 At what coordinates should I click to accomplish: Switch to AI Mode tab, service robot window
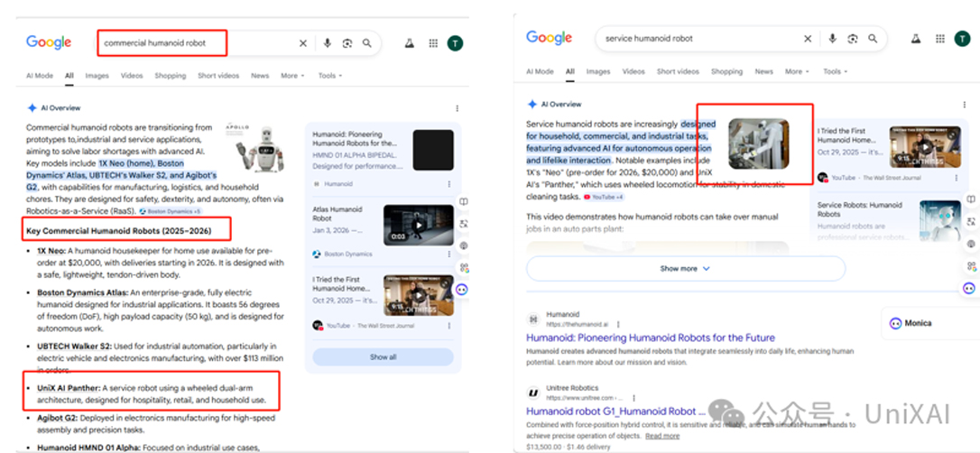(540, 72)
